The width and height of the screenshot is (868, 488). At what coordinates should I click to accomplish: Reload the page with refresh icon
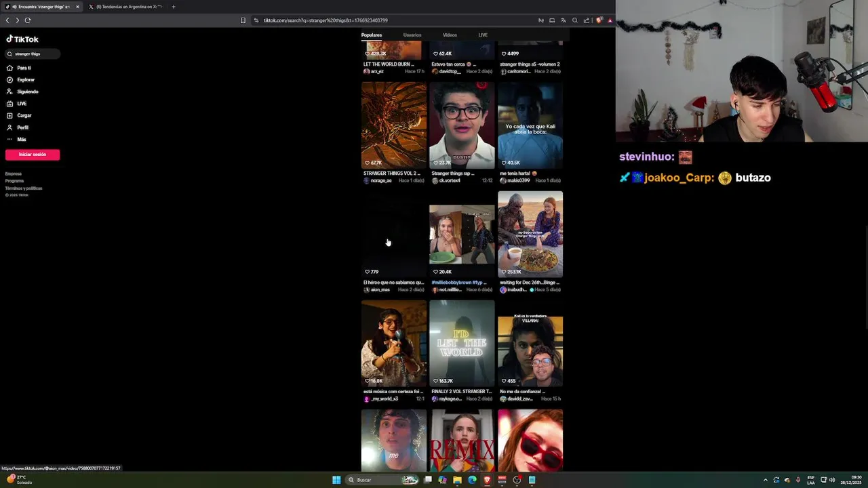[28, 20]
